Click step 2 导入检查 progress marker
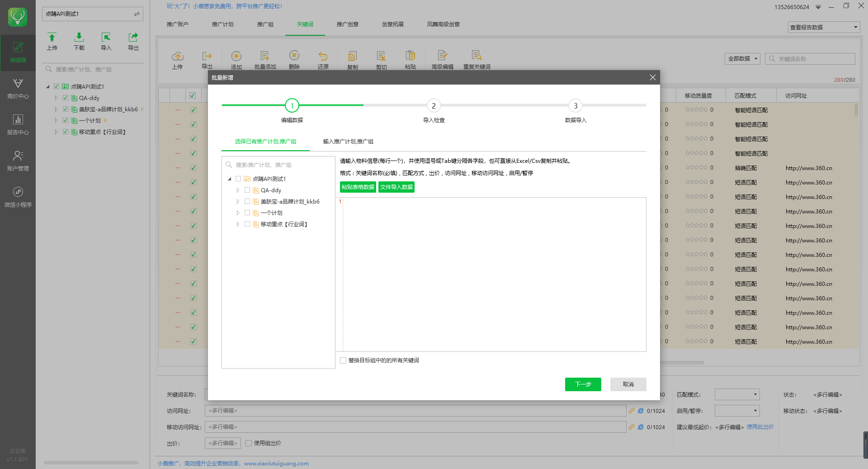Image resolution: width=868 pixels, height=469 pixels. point(434,106)
